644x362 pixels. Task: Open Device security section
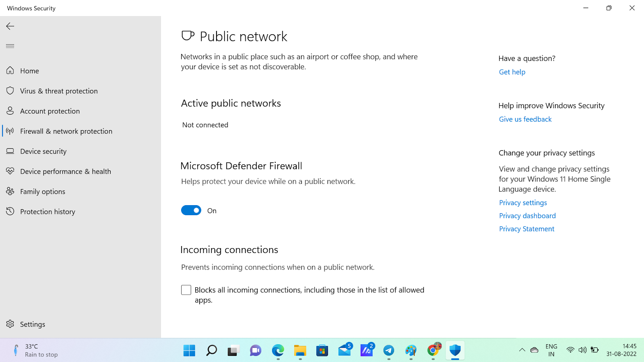click(80, 151)
